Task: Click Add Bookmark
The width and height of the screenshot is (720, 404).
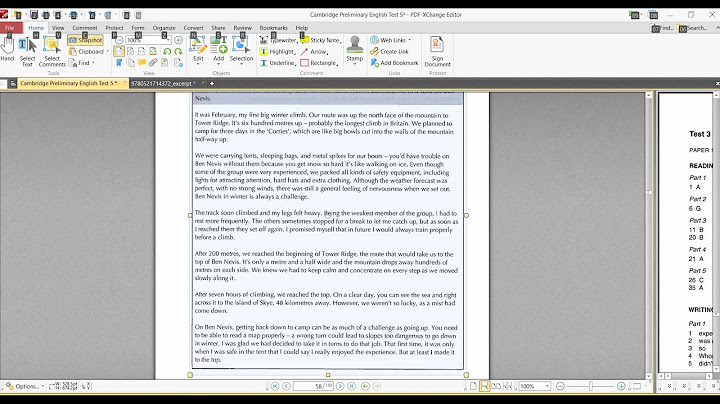Action: pos(394,63)
